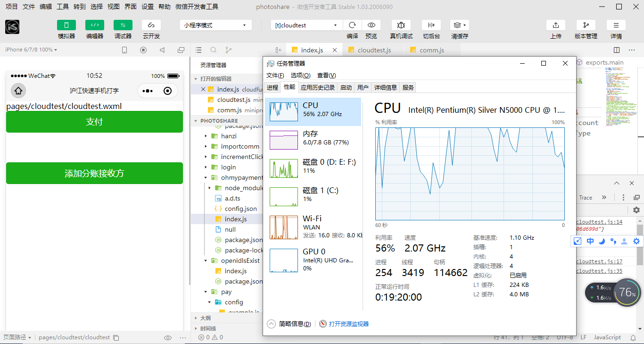Open the 项目 menu
The image size is (644, 344).
coord(12,7)
